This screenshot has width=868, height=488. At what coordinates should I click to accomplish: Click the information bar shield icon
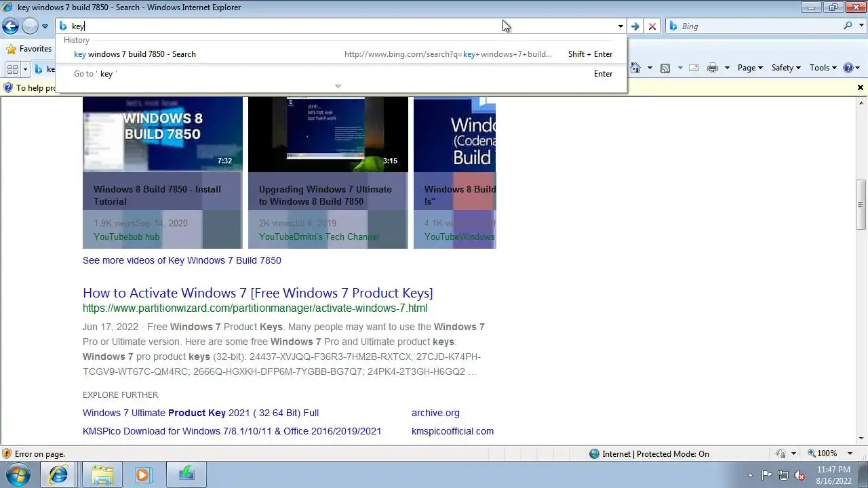[x=7, y=87]
